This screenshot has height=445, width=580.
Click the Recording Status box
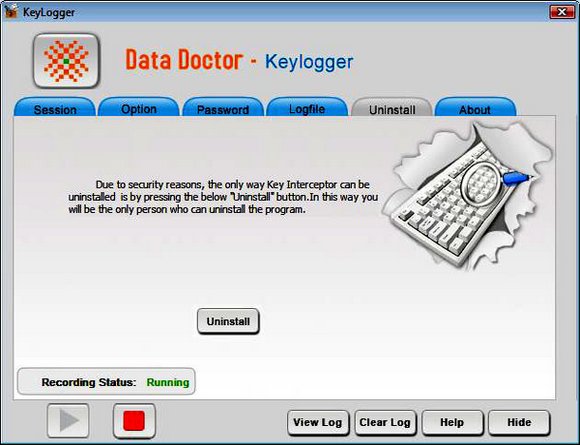106,381
